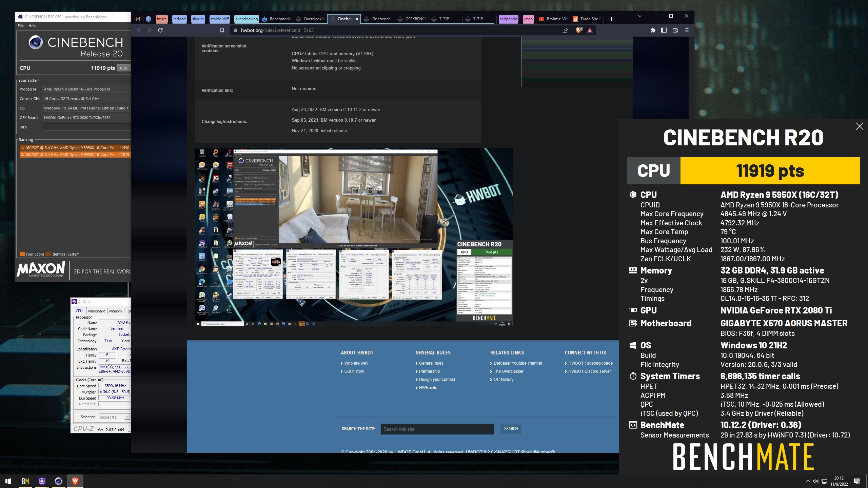
Task: Open the network icon in system tray
Action: [x=824, y=481]
